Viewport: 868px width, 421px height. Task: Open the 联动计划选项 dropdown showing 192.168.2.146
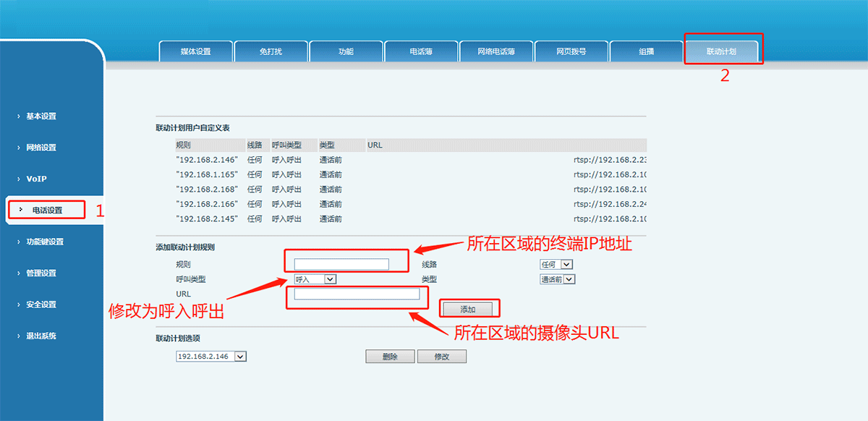pos(210,356)
